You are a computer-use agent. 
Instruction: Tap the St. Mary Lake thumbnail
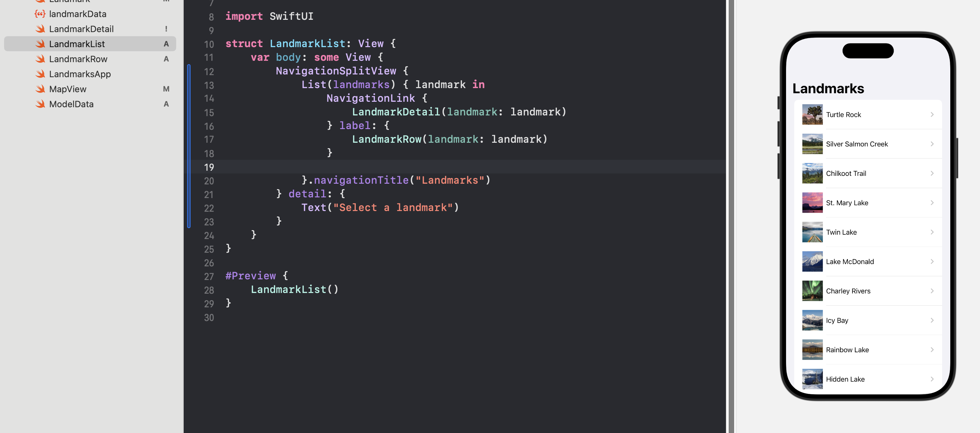(812, 203)
